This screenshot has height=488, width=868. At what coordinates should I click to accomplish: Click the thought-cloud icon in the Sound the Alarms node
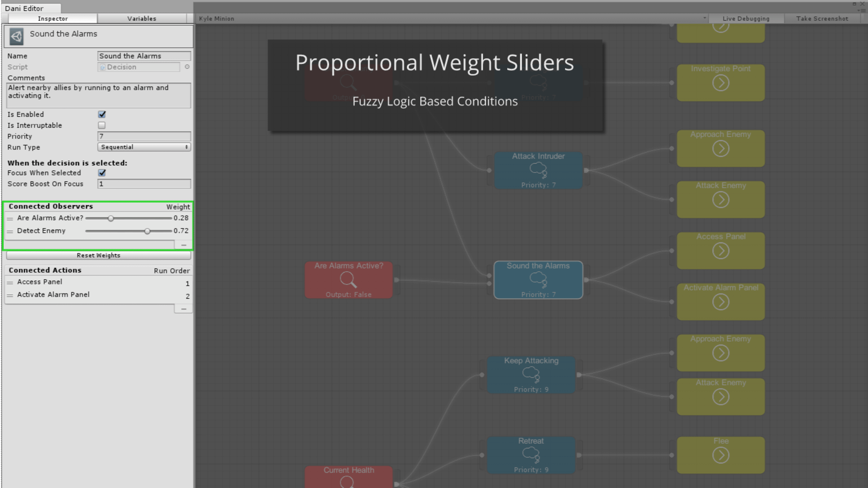[538, 279]
